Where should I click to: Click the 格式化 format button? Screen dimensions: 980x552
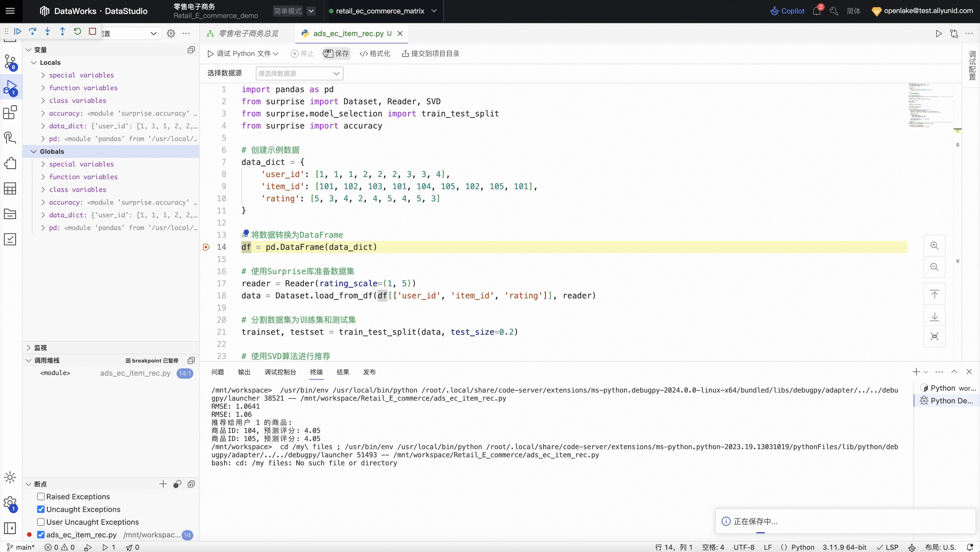click(x=375, y=54)
